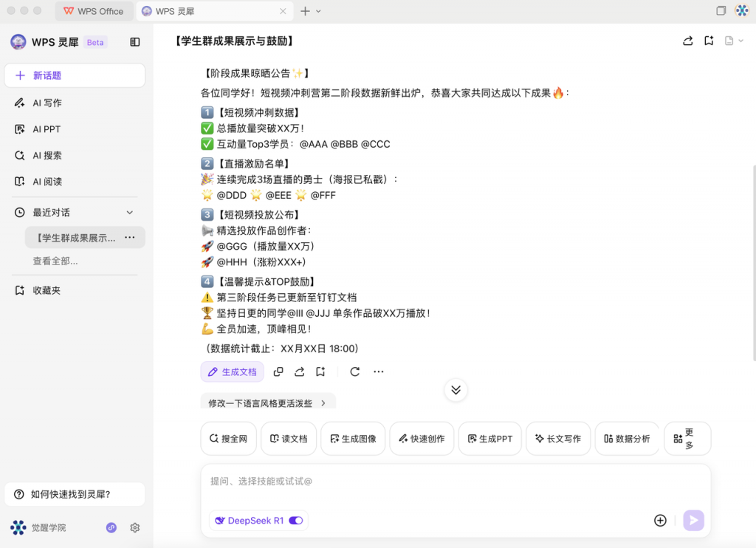Viewport: 756px width, 548px height.
Task: Focus the prompt input field
Action: 456,482
